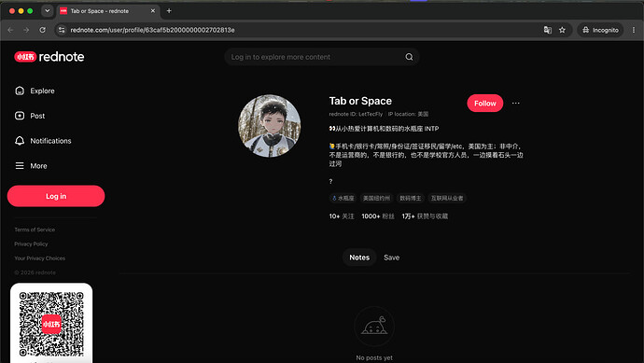Viewport: 644px width, 363px height.
Task: Click the IP location: 美国 text
Action: click(408, 114)
